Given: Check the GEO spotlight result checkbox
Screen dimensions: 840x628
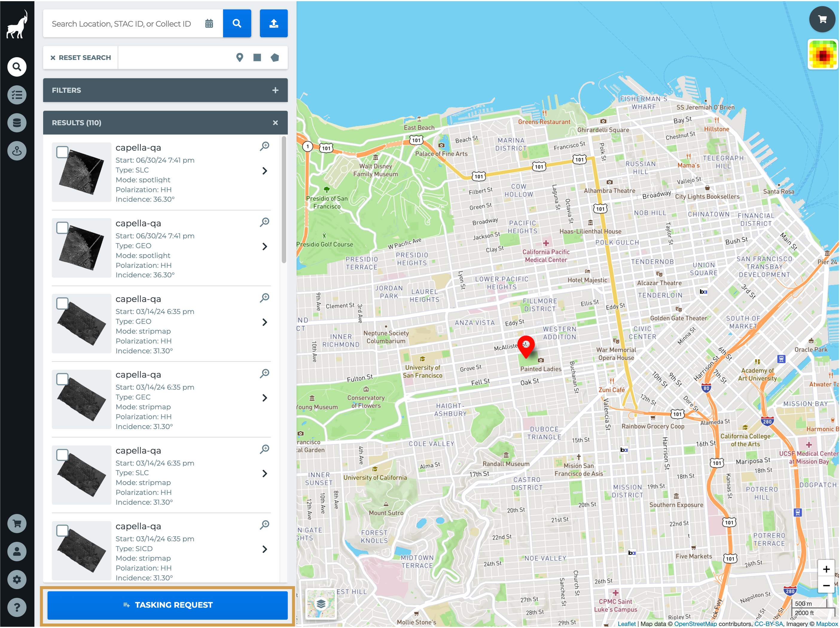Looking at the screenshot, I should click(62, 228).
